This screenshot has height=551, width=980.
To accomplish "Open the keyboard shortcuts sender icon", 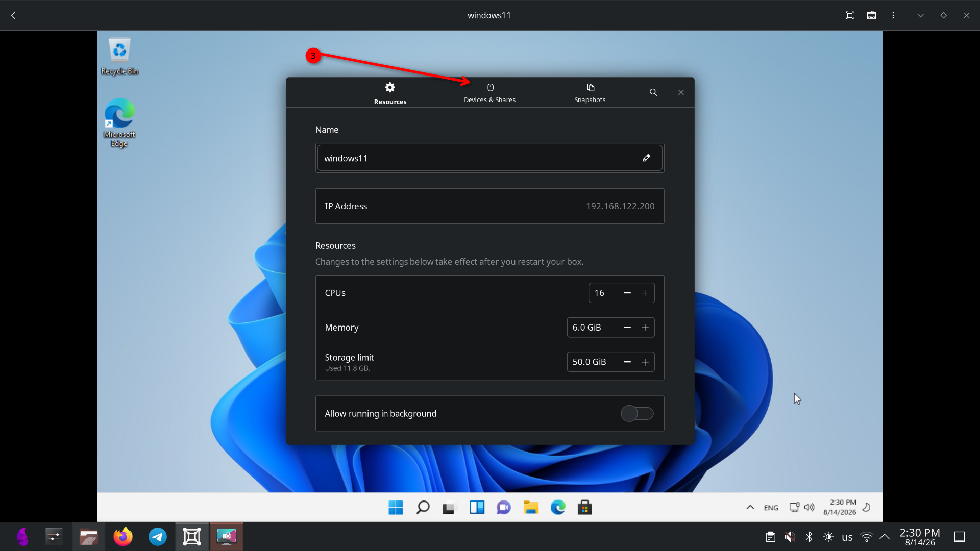I will pyautogui.click(x=871, y=15).
